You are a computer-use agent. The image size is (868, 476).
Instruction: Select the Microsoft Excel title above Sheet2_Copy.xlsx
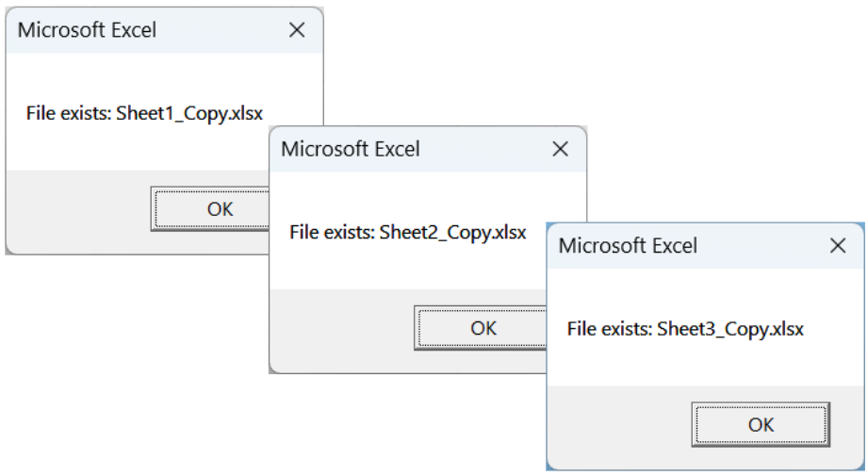point(351,149)
